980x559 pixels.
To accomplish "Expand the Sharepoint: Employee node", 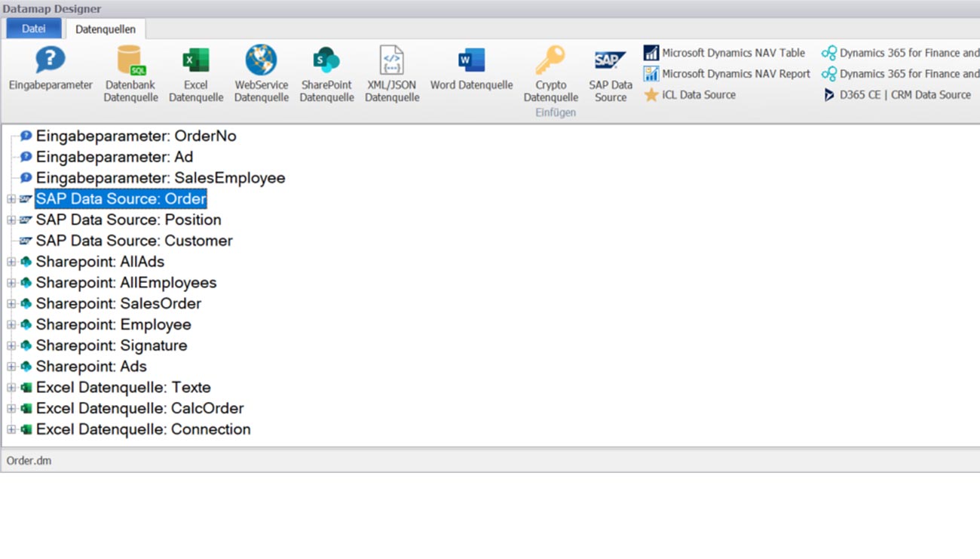I will 11,325.
